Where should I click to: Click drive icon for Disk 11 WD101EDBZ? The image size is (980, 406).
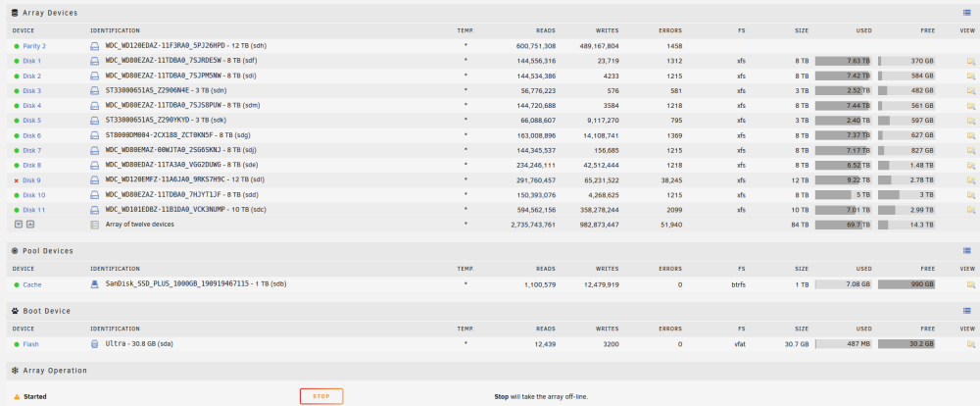point(95,210)
